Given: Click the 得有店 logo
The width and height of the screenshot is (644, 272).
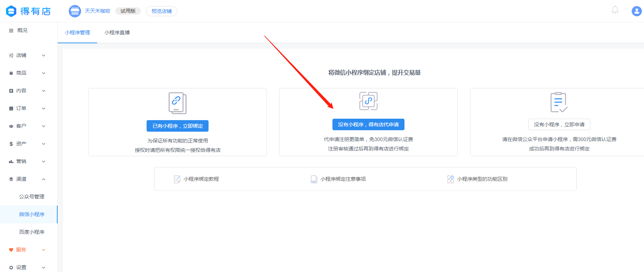Looking at the screenshot, I should (28, 11).
